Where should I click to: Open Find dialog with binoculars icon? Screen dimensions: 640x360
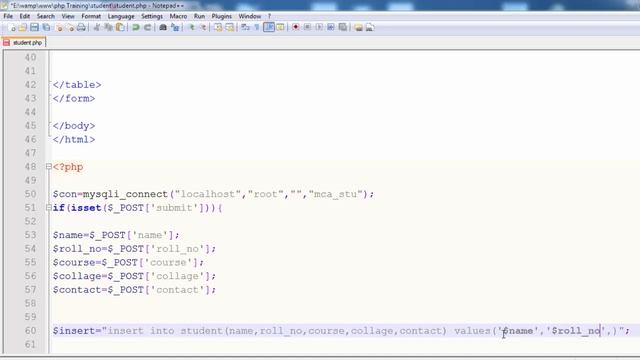(163, 27)
